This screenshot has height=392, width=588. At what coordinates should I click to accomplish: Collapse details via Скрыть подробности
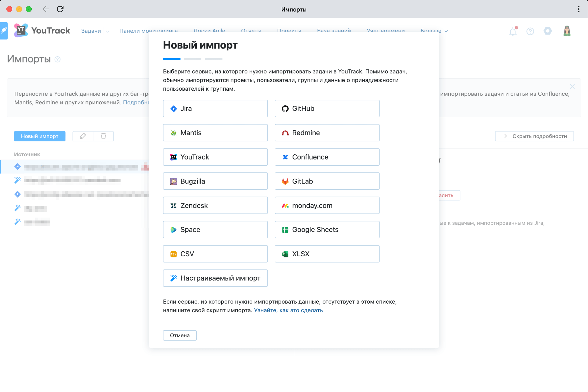tap(534, 136)
